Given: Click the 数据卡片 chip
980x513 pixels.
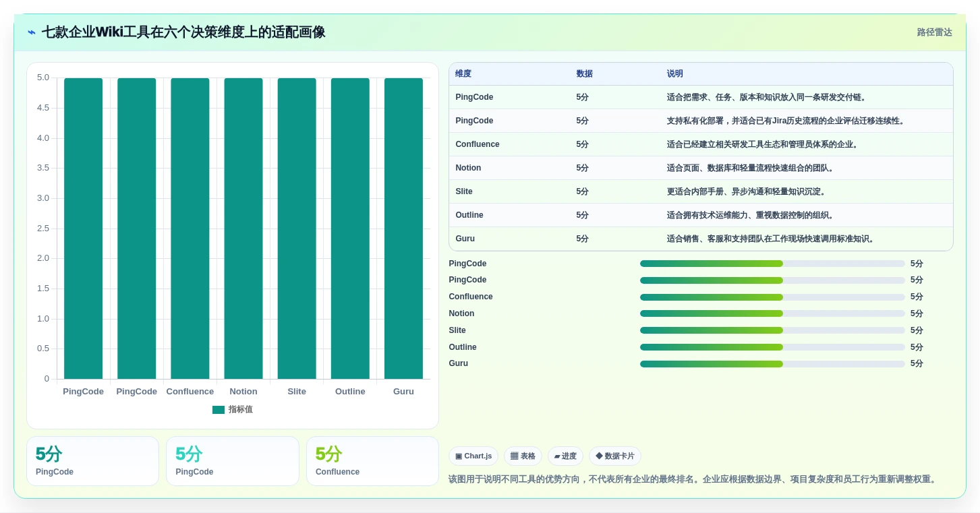Looking at the screenshot, I should pyautogui.click(x=615, y=456).
